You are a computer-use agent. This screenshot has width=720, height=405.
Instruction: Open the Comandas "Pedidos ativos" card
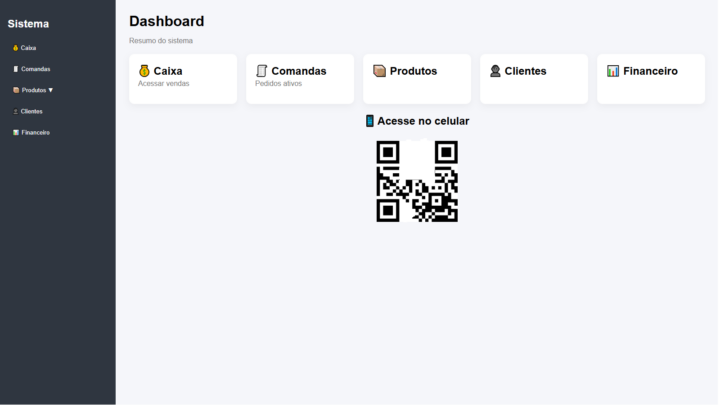click(279, 84)
